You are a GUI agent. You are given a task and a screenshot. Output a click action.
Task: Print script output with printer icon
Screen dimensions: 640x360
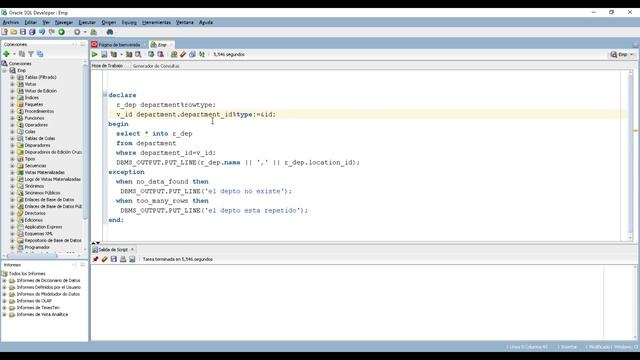click(123, 259)
